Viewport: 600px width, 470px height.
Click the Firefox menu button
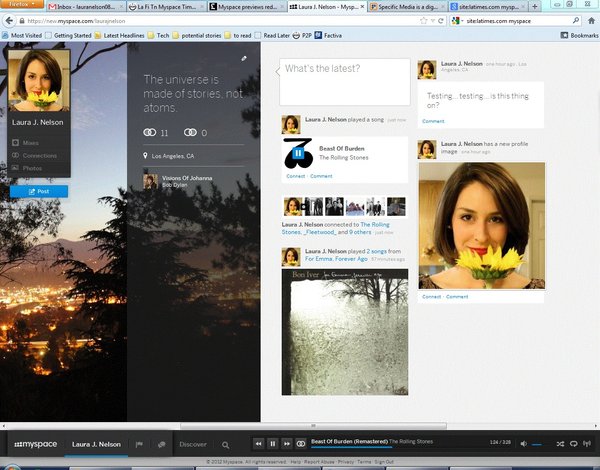click(22, 4)
